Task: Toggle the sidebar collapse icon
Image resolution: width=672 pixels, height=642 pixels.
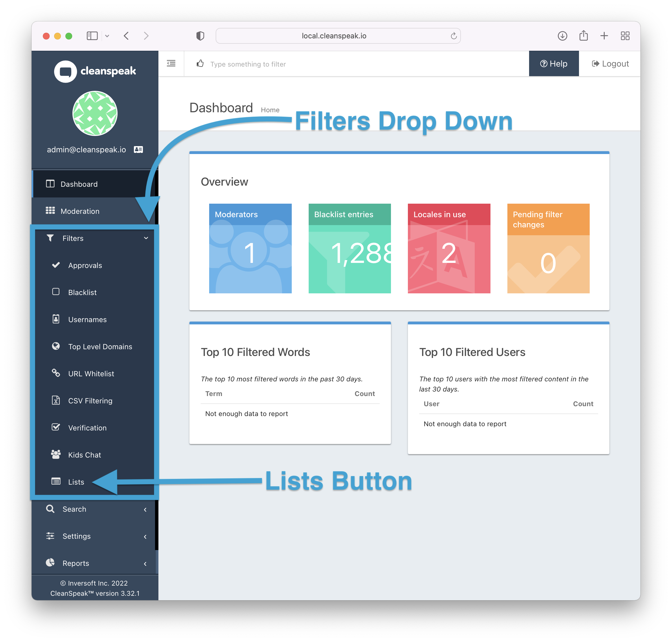Action: pos(171,64)
